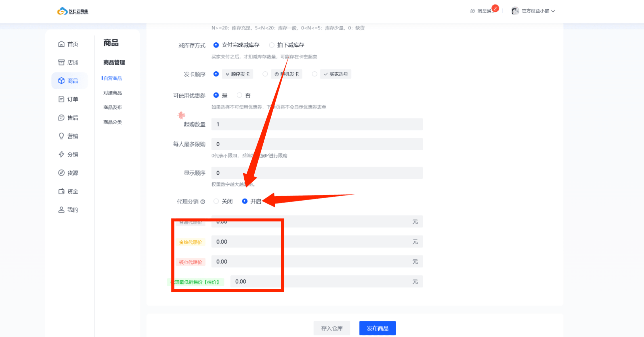Click the supply (货源) compass icon
The image size is (644, 337).
(61, 173)
